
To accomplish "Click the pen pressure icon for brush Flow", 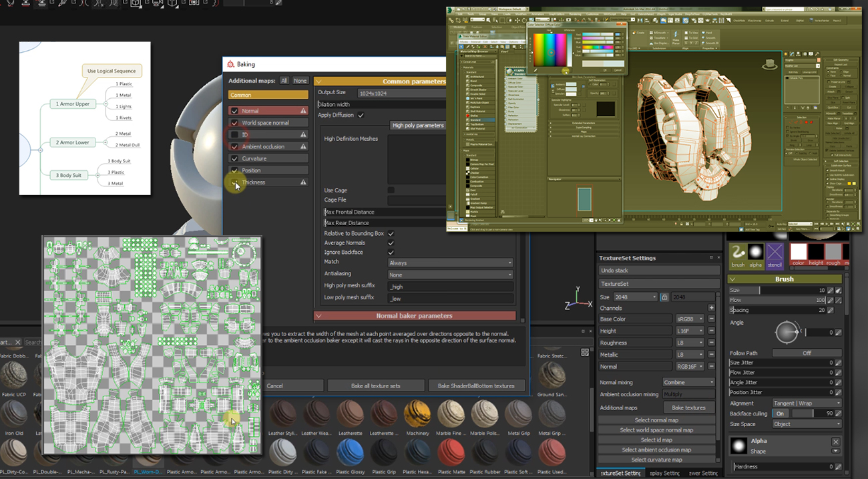I will coord(831,301).
